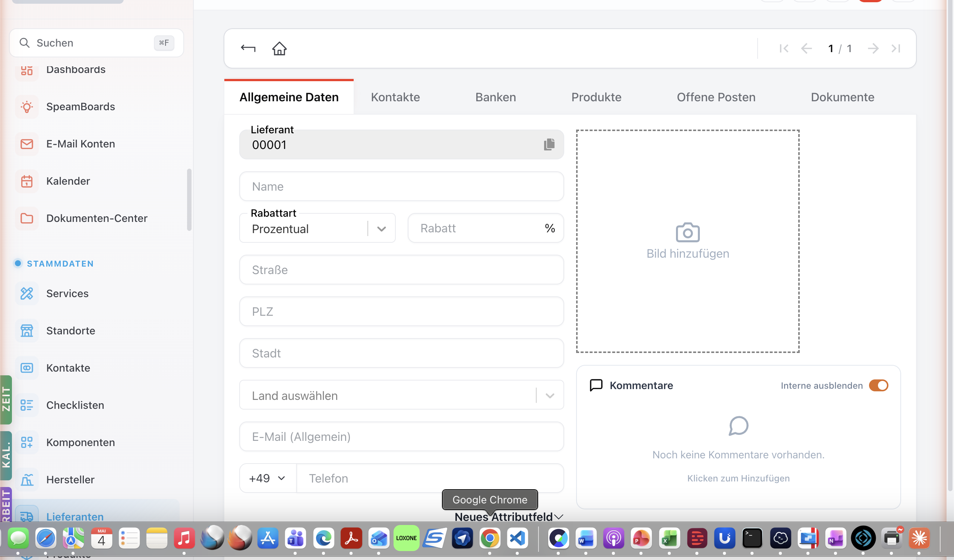Switch to the Dokumente tab
The image size is (954, 560).
tap(842, 97)
